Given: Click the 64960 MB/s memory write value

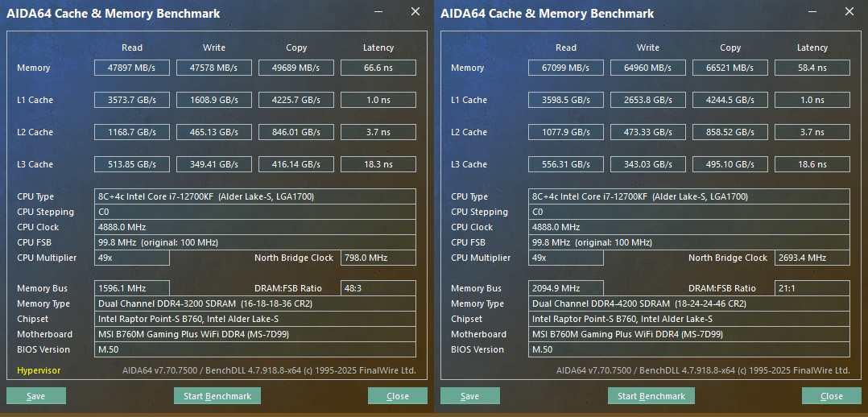Looking at the screenshot, I should (x=648, y=68).
